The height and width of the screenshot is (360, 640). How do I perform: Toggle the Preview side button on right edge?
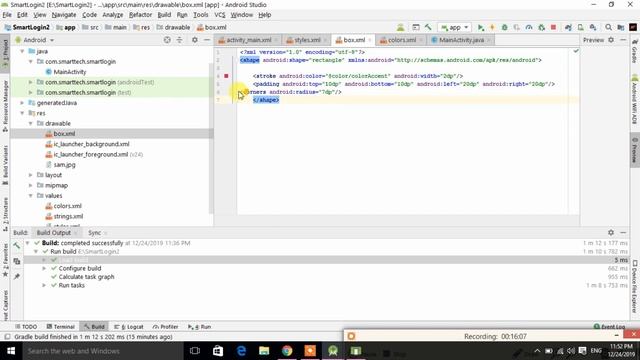[635, 150]
